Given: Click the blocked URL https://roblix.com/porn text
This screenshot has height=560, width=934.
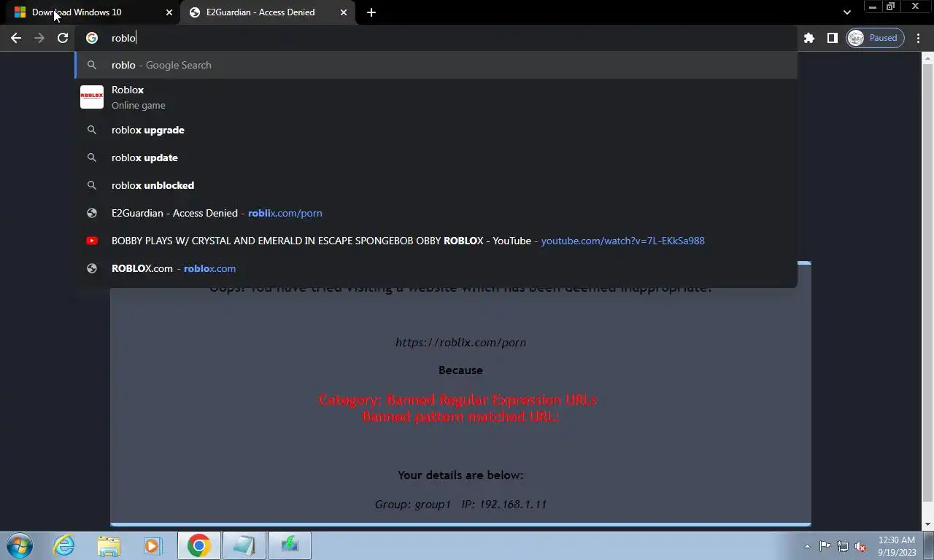Looking at the screenshot, I should (460, 342).
